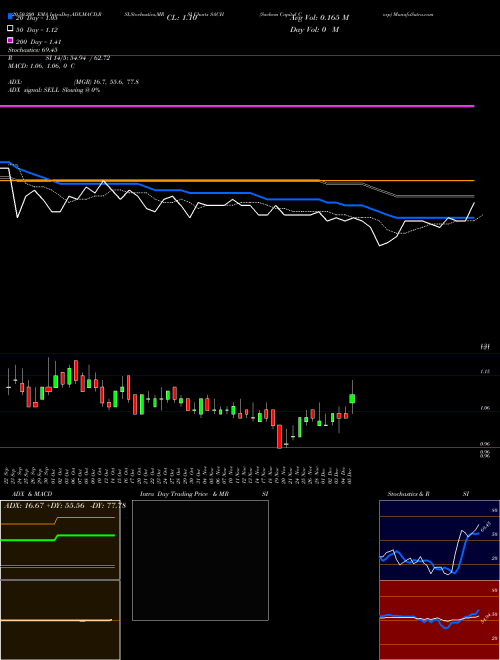
Task: Click the 'ADX & MACD' panel title
Action: click(x=32, y=494)
